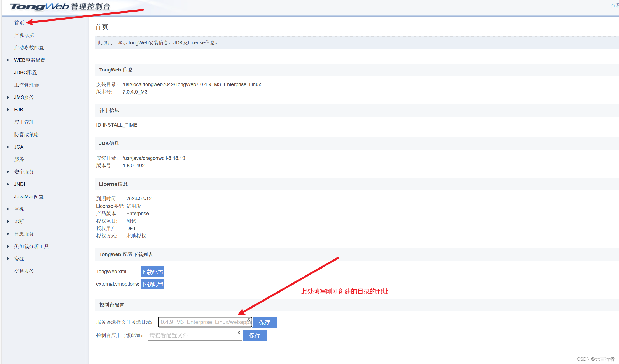Open the 监视概览 page
Screen dimensions: 619x364
coord(24,35)
